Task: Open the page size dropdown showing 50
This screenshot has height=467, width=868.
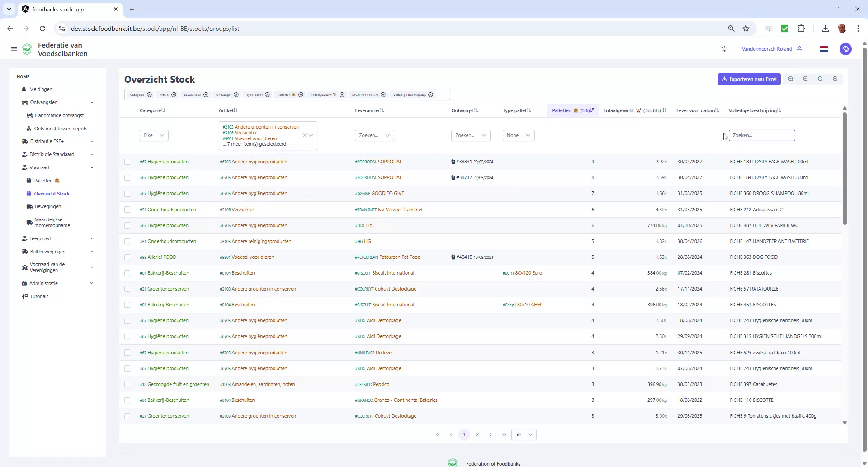Action: (524, 434)
